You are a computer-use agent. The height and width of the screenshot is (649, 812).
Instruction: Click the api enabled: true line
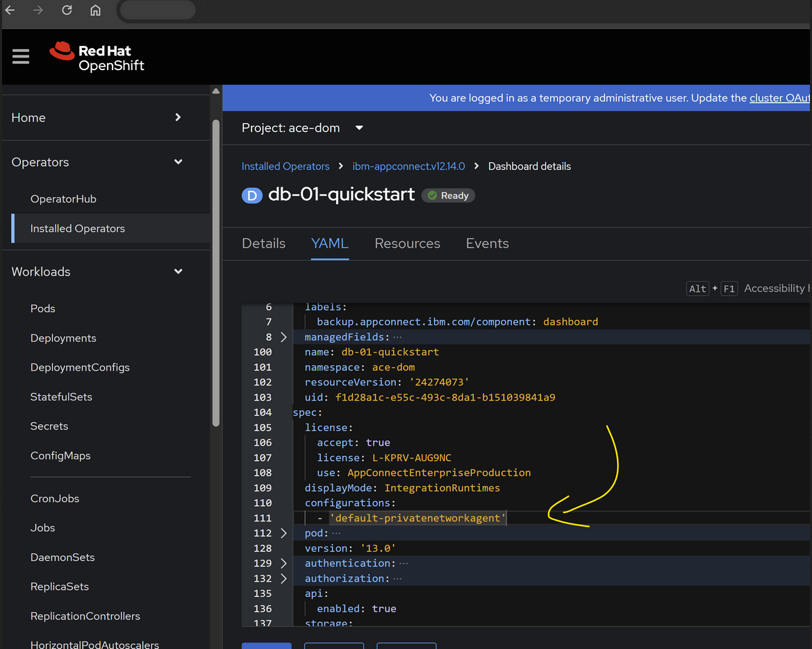(x=357, y=609)
